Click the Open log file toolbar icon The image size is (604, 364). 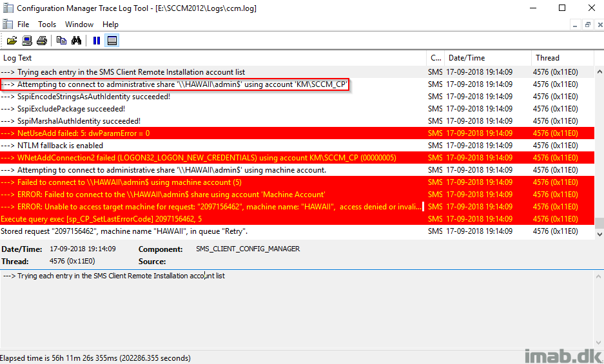coord(12,41)
